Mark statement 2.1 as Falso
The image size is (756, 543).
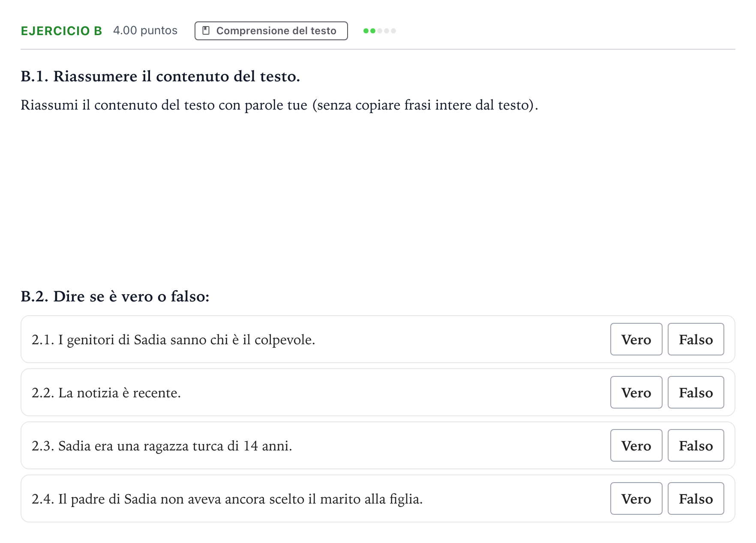(x=696, y=339)
